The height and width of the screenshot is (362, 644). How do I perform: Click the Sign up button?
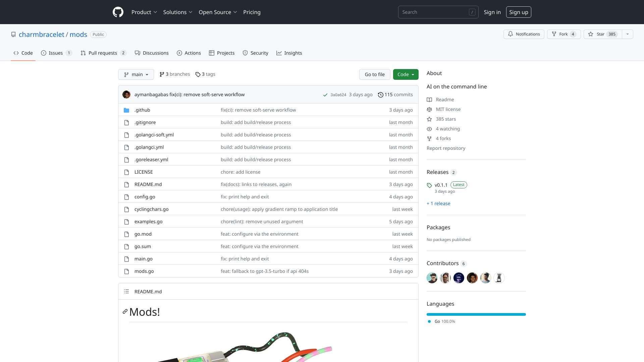518,12
